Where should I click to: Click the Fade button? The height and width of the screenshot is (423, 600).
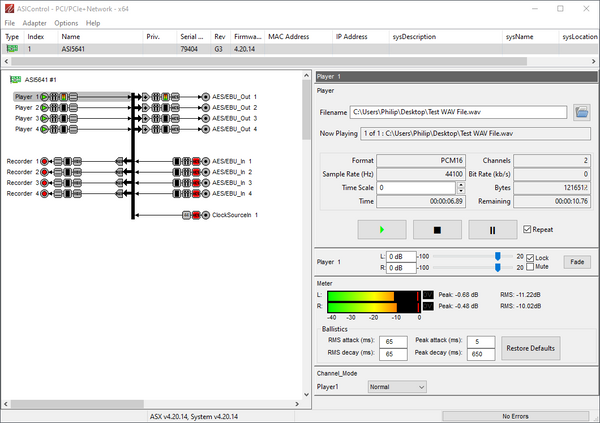[576, 262]
